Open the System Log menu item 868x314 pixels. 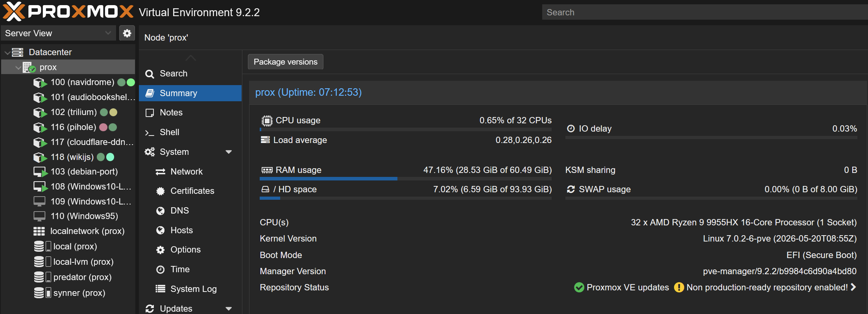(x=190, y=289)
